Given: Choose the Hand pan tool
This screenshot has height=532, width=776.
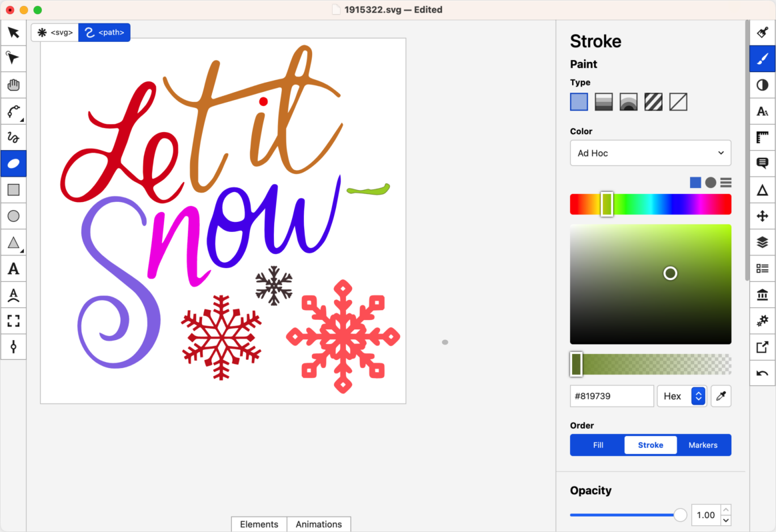Looking at the screenshot, I should (x=13, y=85).
